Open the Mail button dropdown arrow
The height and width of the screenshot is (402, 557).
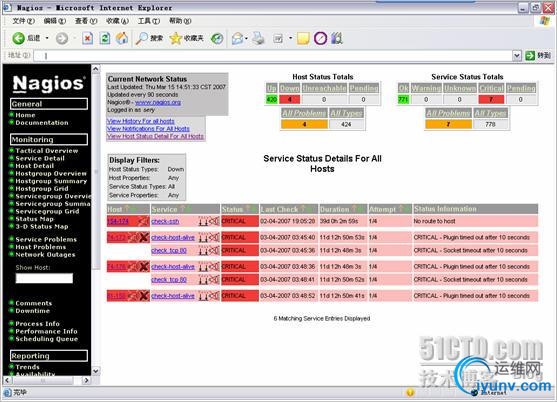pyautogui.click(x=246, y=38)
